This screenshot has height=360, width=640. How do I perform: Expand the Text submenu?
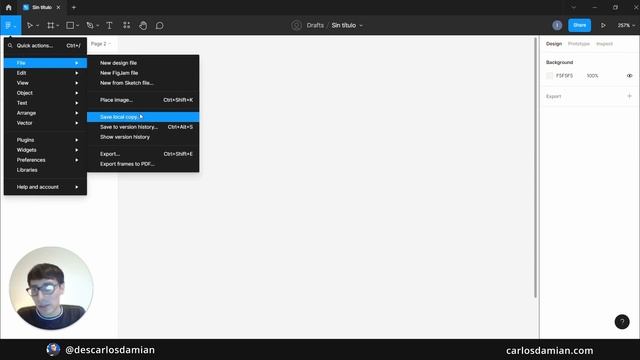(x=45, y=103)
